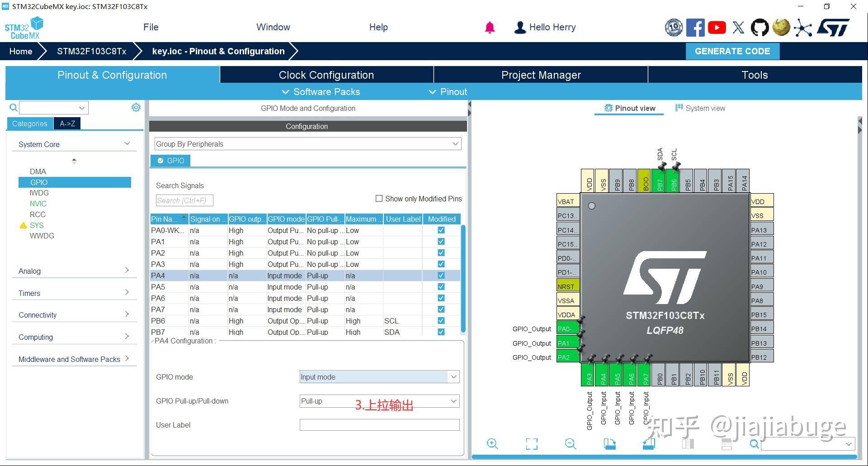Image resolution: width=868 pixels, height=466 pixels.
Task: Open the Facebook link icon
Action: pos(695,28)
